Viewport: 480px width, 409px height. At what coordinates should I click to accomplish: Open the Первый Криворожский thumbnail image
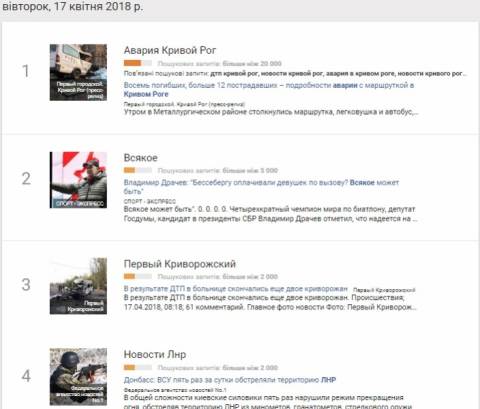click(x=78, y=286)
